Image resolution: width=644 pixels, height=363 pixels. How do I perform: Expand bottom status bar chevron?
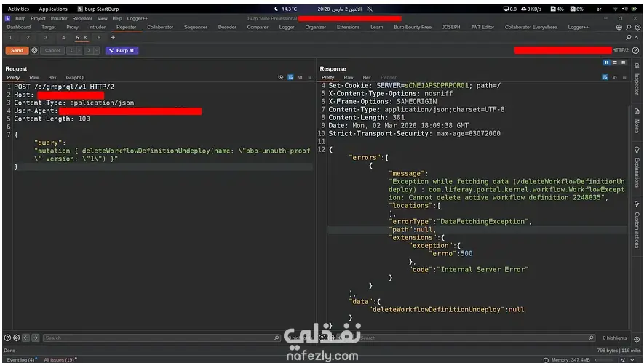click(x=632, y=359)
